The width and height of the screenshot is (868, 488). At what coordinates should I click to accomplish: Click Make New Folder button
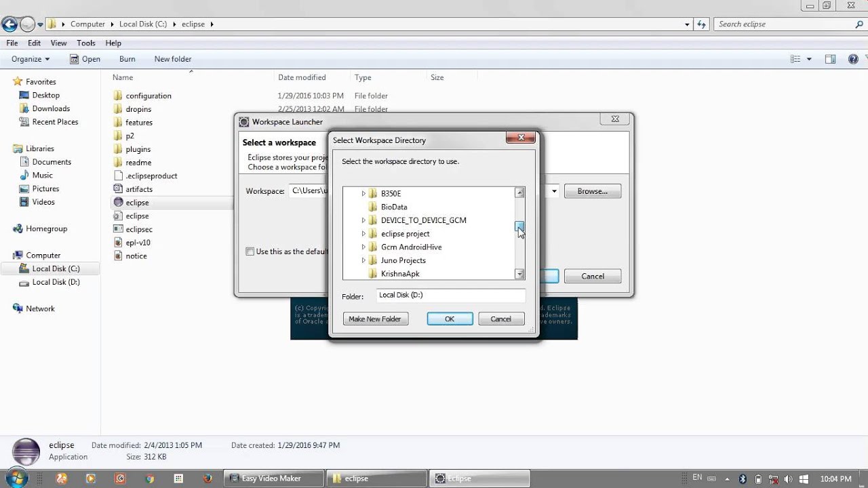375,319
